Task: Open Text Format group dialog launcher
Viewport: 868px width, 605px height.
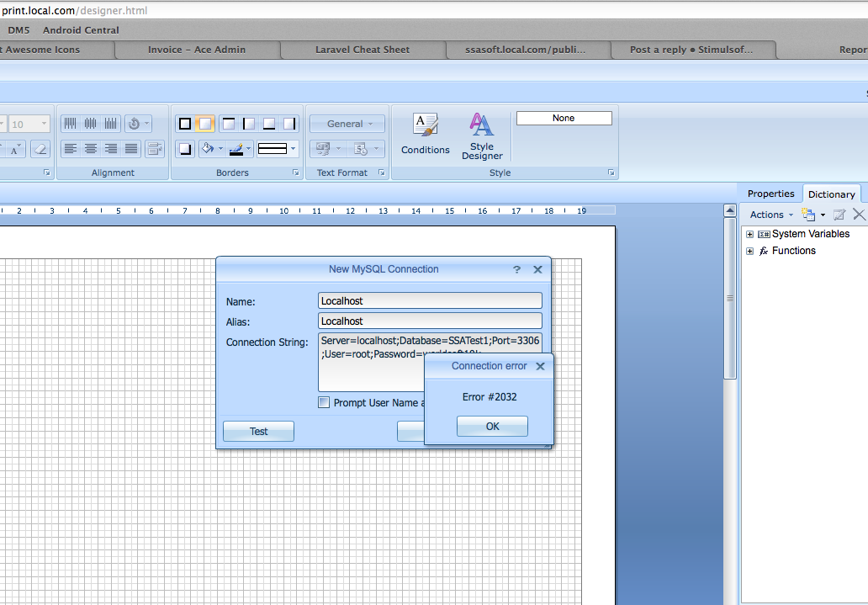Action: (x=381, y=172)
